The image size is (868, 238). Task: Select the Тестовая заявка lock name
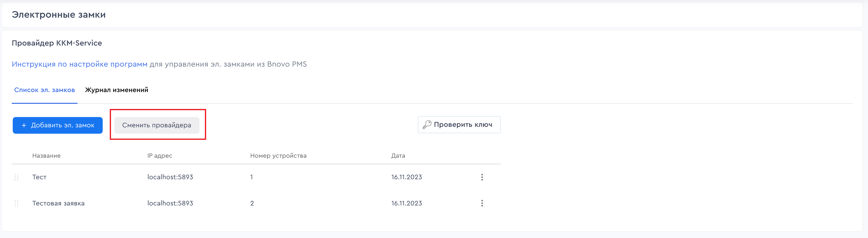coord(58,203)
